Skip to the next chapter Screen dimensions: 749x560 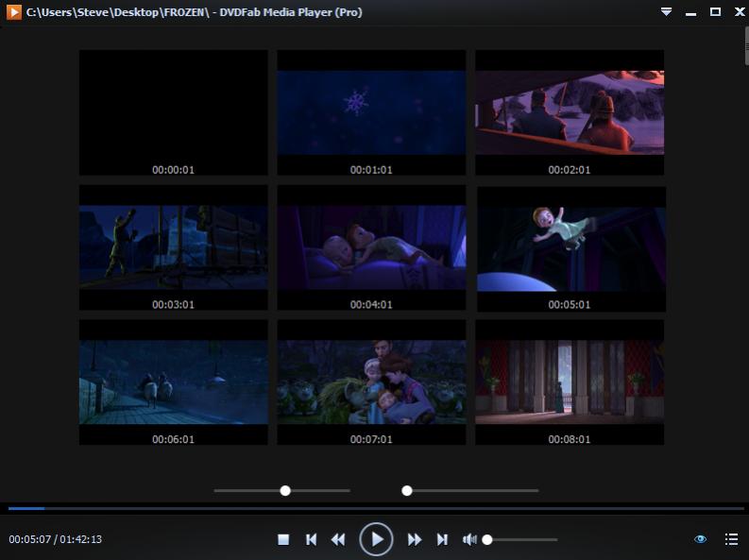[x=442, y=539]
